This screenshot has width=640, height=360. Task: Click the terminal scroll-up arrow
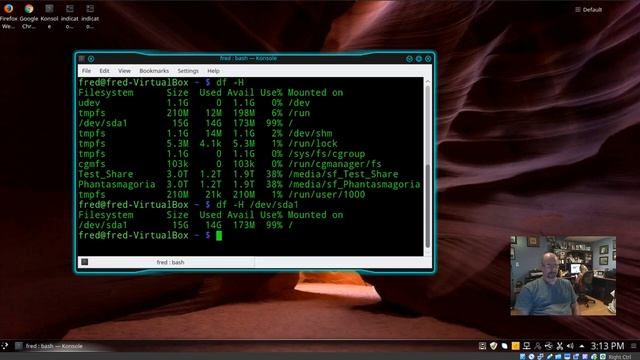428,82
